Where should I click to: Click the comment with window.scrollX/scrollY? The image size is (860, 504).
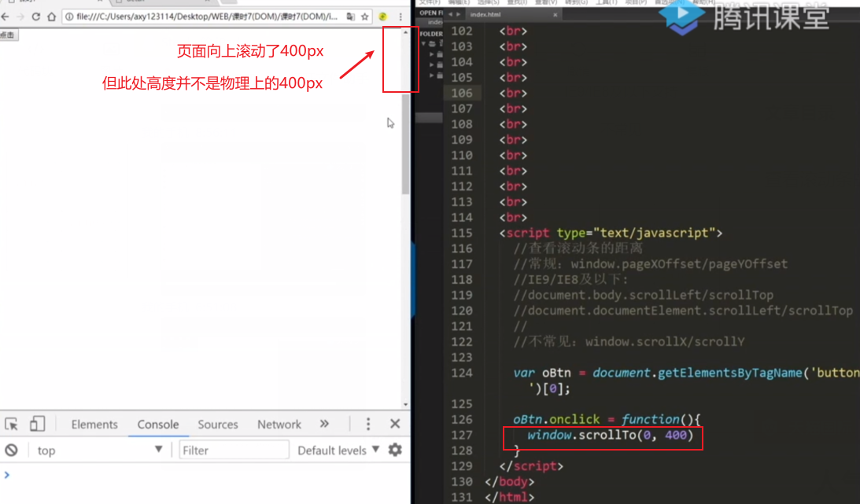click(x=629, y=342)
